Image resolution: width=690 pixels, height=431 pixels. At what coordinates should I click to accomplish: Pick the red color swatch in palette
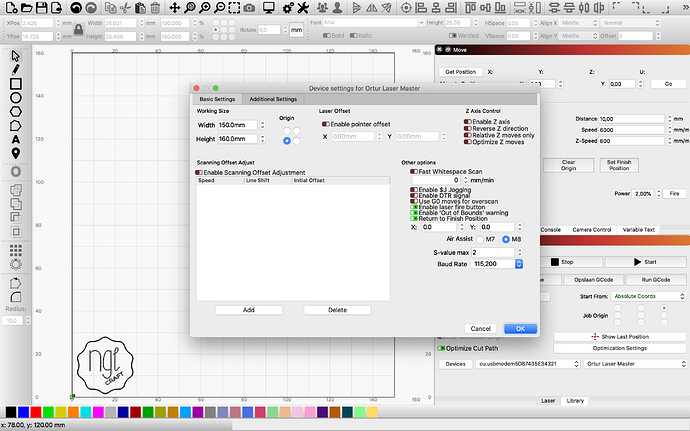[36, 412]
